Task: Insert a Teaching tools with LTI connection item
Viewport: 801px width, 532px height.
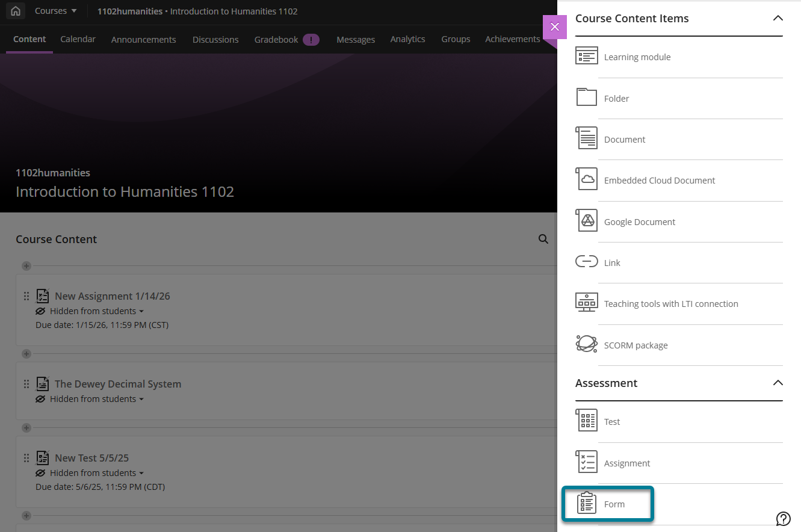Action: pyautogui.click(x=671, y=303)
